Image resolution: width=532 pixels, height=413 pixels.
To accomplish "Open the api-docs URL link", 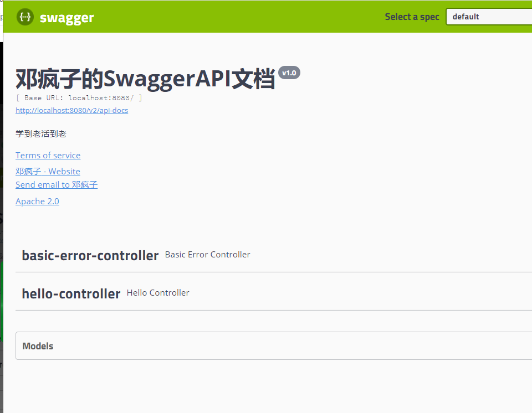I will (72, 111).
